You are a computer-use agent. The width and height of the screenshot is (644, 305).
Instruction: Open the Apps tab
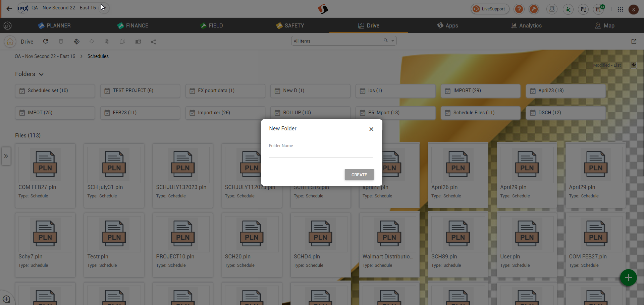(x=447, y=25)
